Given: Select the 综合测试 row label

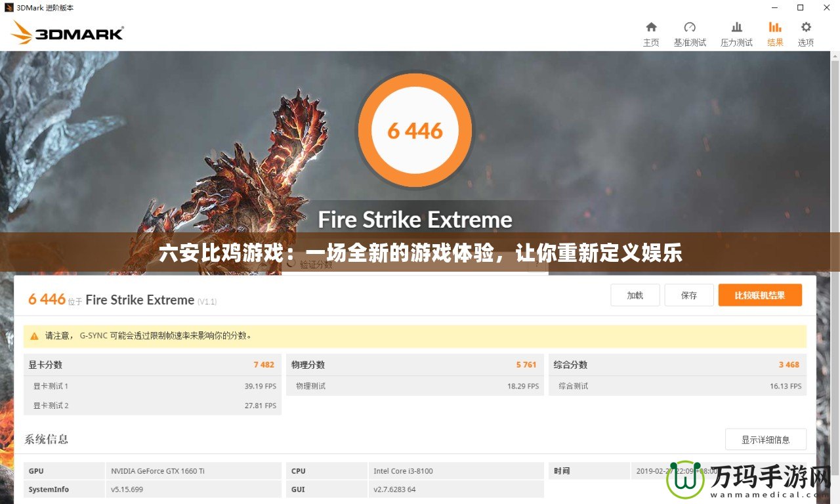Looking at the screenshot, I should (x=574, y=387).
